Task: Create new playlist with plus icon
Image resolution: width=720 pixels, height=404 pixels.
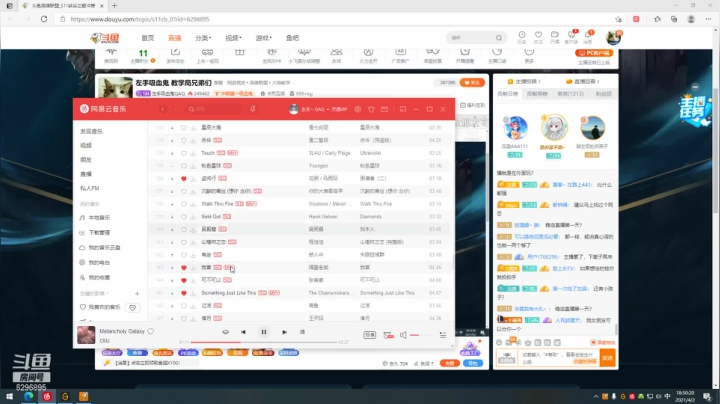Action: pos(137,293)
